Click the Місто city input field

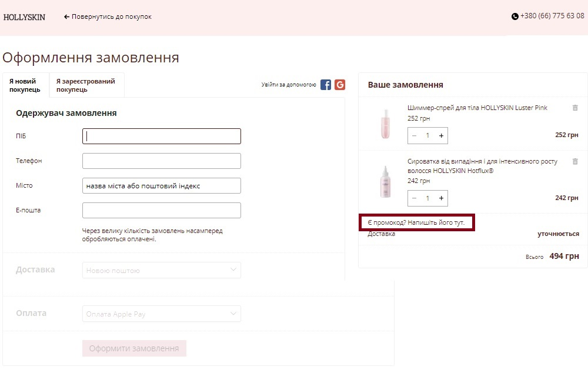162,185
